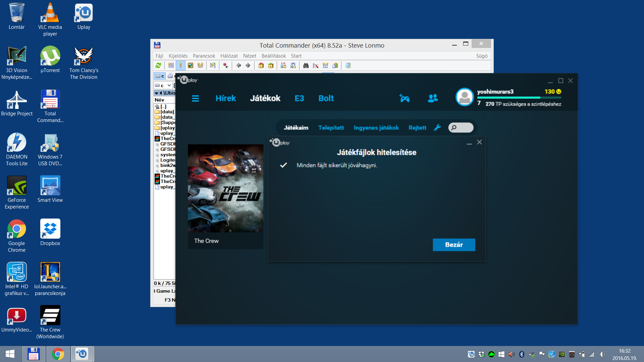Open the Beállítások menu
The height and width of the screenshot is (362, 644).
[273, 56]
